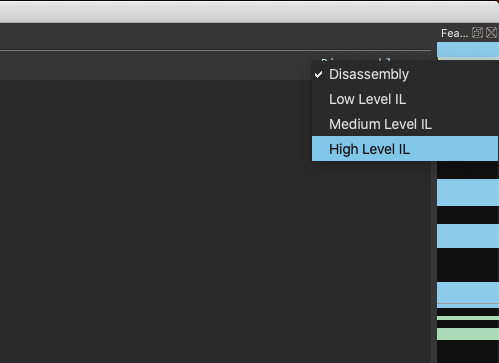
Task: Click the large black gap above the green stripes
Action: [468, 265]
